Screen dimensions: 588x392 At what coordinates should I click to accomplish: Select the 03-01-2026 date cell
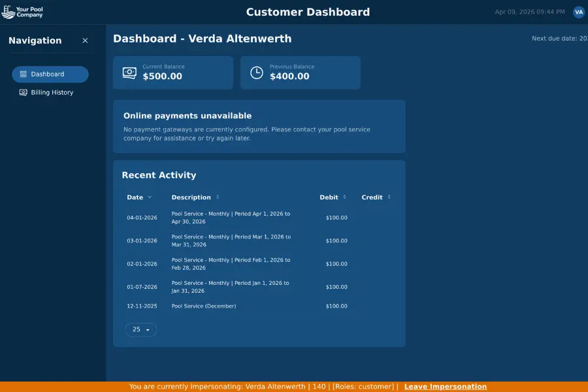(142, 241)
